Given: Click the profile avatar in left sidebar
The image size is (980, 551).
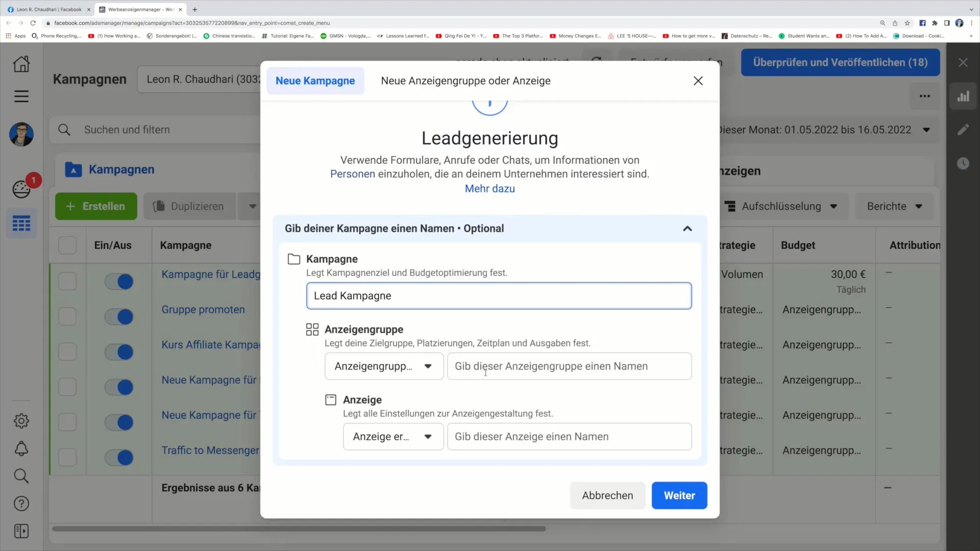Looking at the screenshot, I should pos(21,134).
